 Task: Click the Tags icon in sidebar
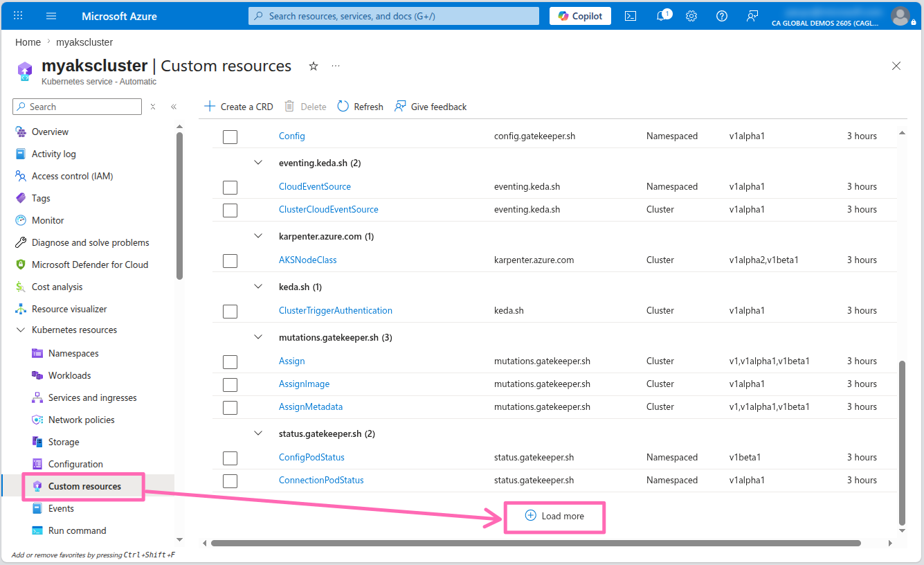click(20, 198)
